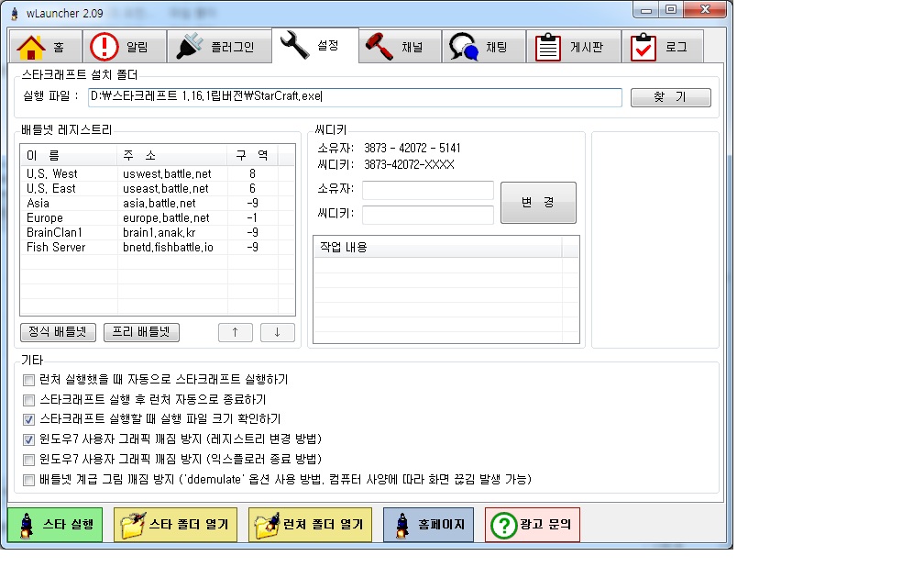
Task: Open the 홈 tab house icon
Action: pos(31,47)
